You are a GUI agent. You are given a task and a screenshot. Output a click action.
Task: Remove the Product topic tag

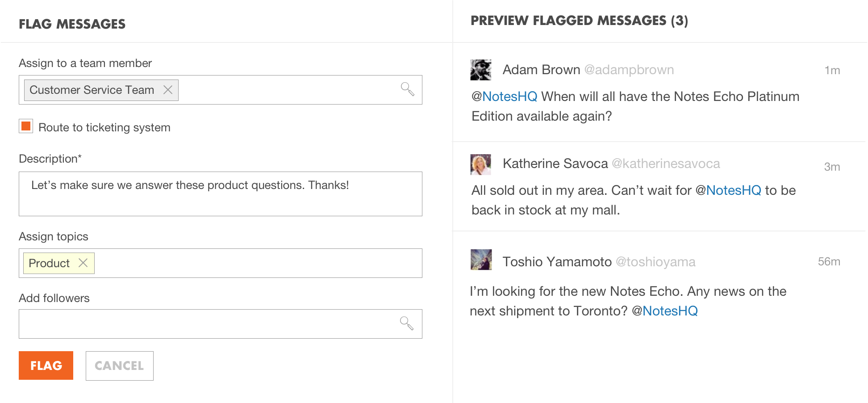point(83,263)
